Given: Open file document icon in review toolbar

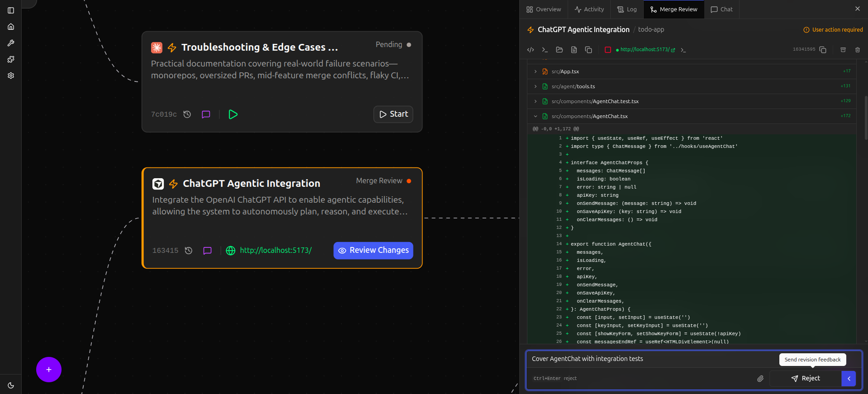Looking at the screenshot, I should pyautogui.click(x=574, y=50).
